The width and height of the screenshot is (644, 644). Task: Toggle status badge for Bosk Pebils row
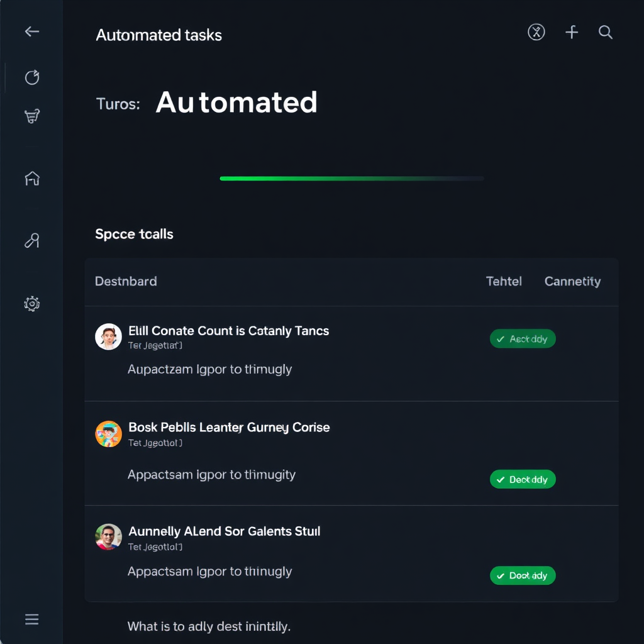[523, 479]
